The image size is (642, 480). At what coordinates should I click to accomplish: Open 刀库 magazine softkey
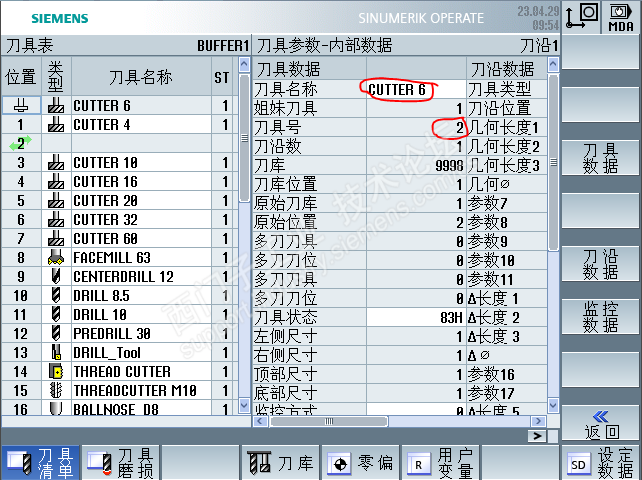(x=280, y=463)
